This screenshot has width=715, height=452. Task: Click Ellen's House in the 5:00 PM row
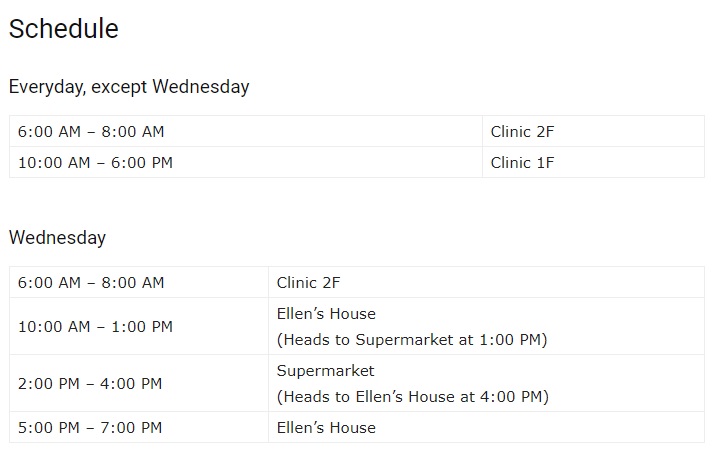coord(326,428)
